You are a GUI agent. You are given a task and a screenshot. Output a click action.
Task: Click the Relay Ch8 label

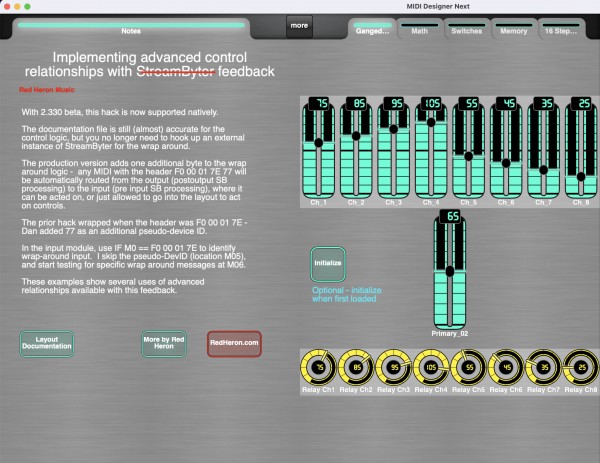(x=581, y=390)
